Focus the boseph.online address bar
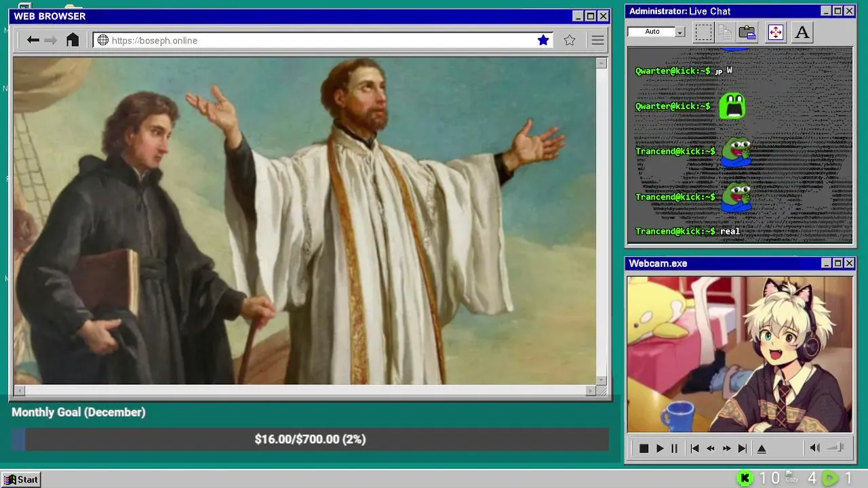The width and height of the screenshot is (868, 488). click(x=323, y=40)
